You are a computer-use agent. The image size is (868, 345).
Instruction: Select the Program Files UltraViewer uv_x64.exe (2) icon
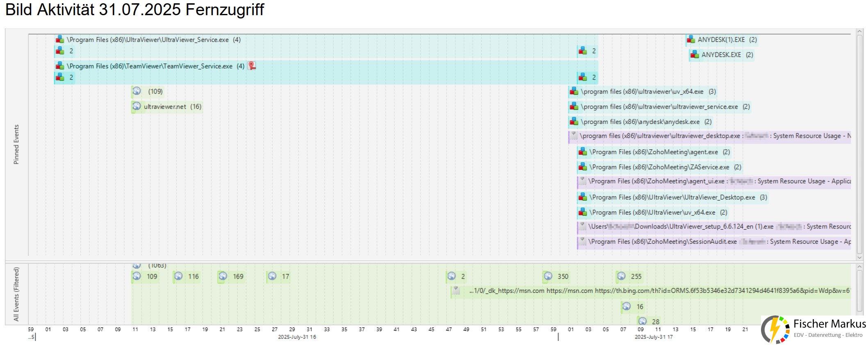coord(583,212)
